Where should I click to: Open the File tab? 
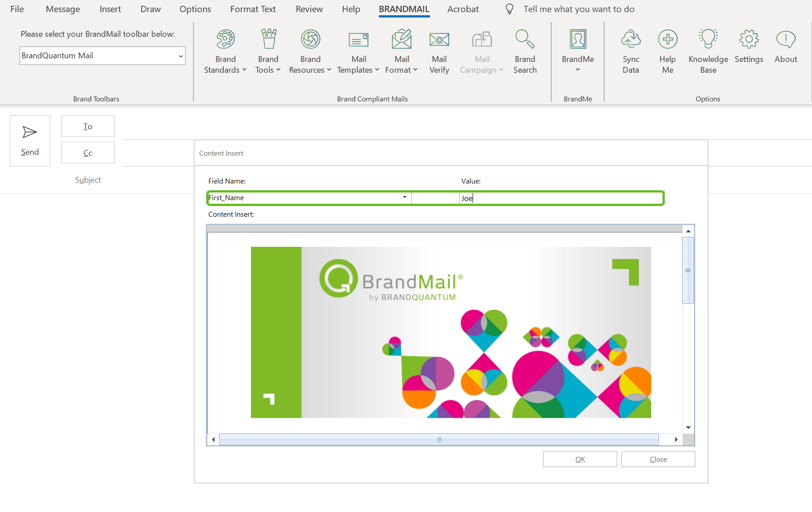point(17,9)
